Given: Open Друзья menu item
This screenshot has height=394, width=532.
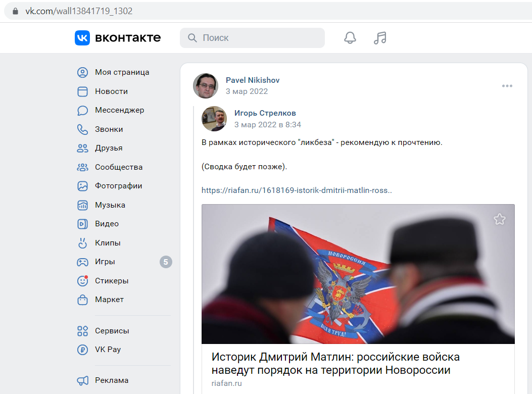Looking at the screenshot, I should coord(109,148).
